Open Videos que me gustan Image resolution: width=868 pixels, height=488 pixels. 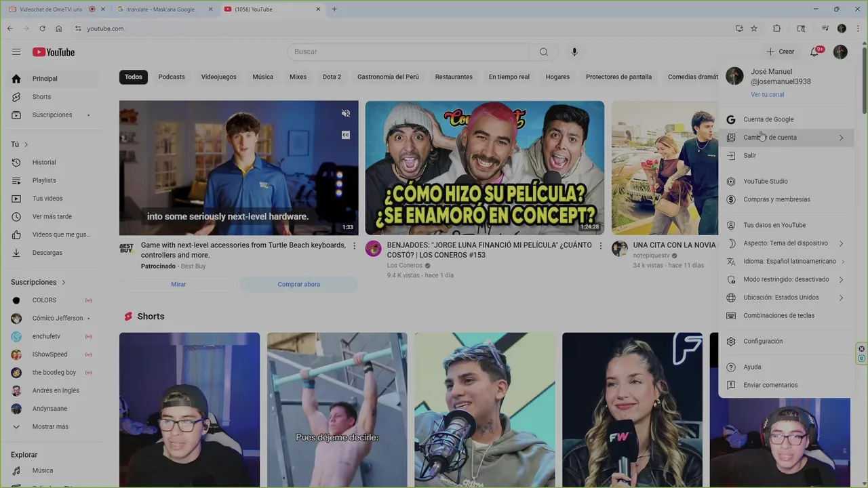(52, 235)
